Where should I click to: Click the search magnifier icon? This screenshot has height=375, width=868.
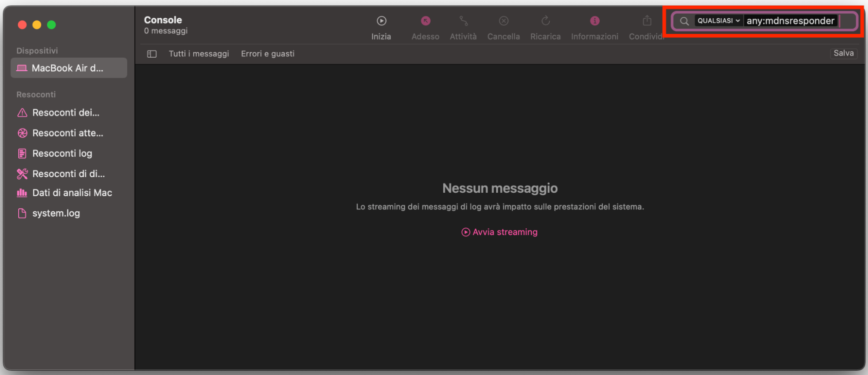(684, 21)
